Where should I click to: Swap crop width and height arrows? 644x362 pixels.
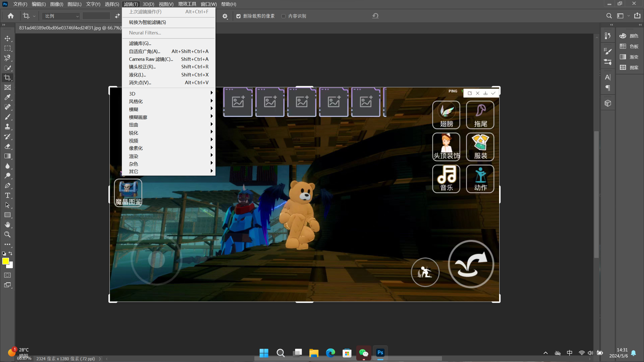tap(117, 16)
